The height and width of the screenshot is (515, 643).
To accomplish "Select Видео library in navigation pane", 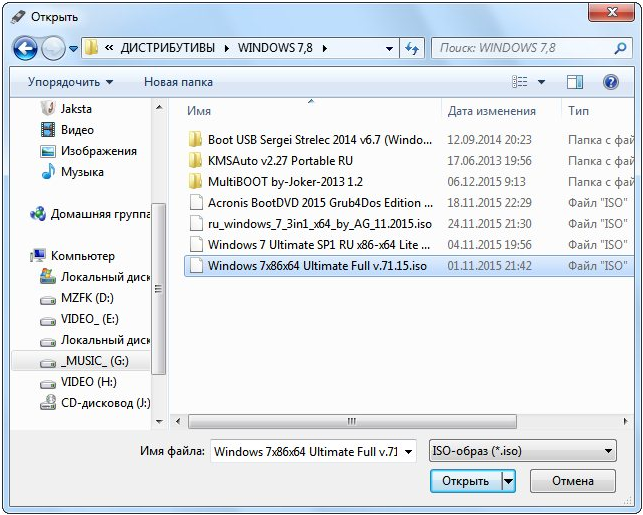I will pos(77,130).
